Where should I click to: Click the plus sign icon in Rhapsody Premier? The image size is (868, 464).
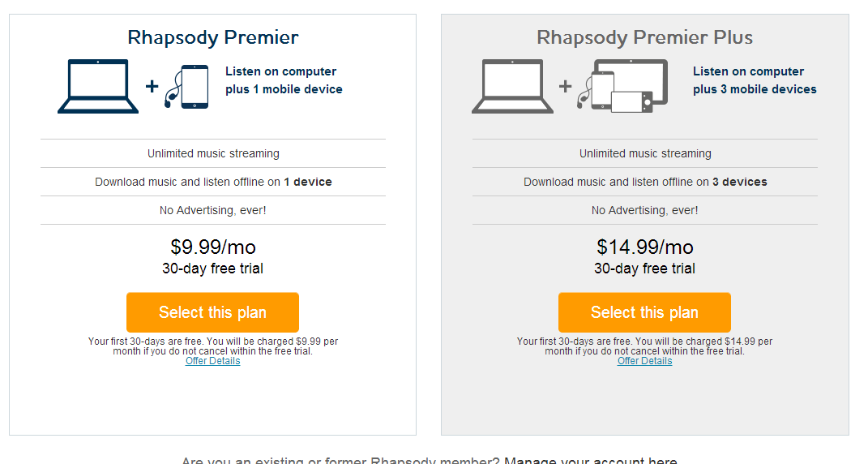coord(152,87)
